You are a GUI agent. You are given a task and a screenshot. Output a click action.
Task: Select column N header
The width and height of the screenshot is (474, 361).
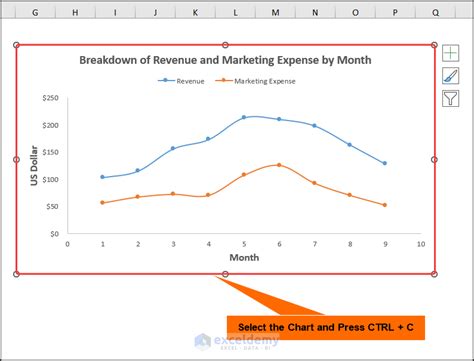click(x=315, y=12)
